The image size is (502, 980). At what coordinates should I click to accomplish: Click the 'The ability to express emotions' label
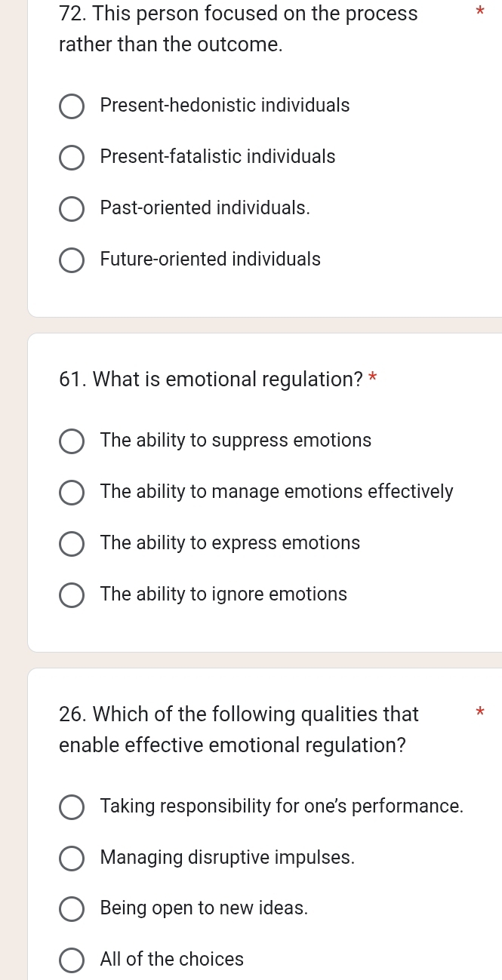(x=229, y=543)
